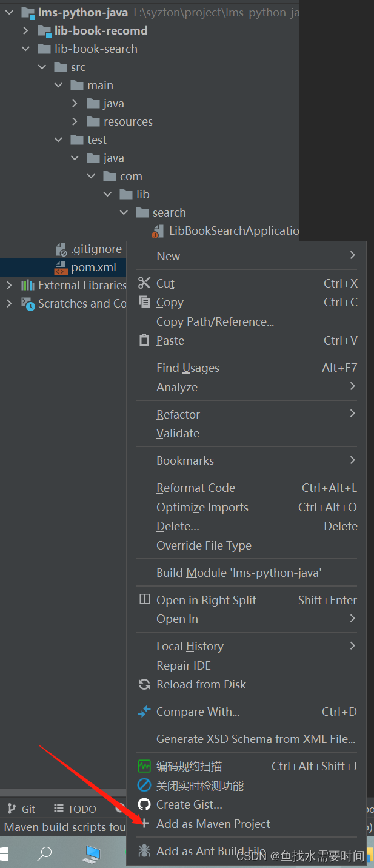Image resolution: width=374 pixels, height=868 pixels.
Task: Click the Maven build scripts found notification
Action: click(x=65, y=827)
